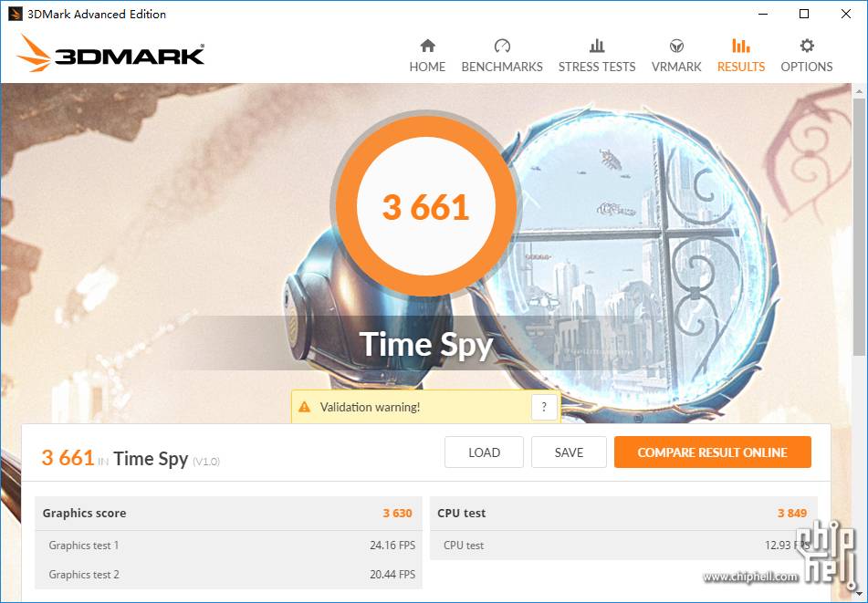
Task: Click the LOAD button
Action: point(484,452)
